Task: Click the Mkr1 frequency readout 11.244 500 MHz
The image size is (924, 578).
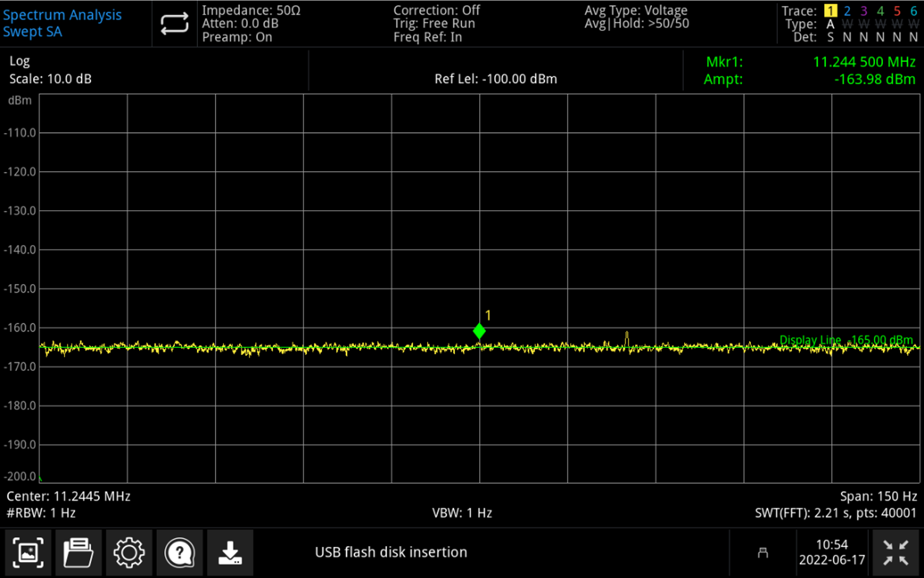Action: click(x=864, y=62)
